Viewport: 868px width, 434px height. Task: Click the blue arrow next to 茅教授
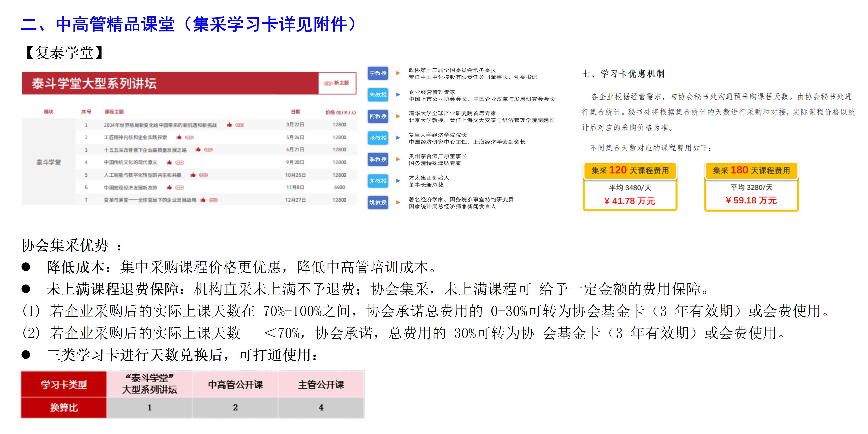click(x=398, y=181)
